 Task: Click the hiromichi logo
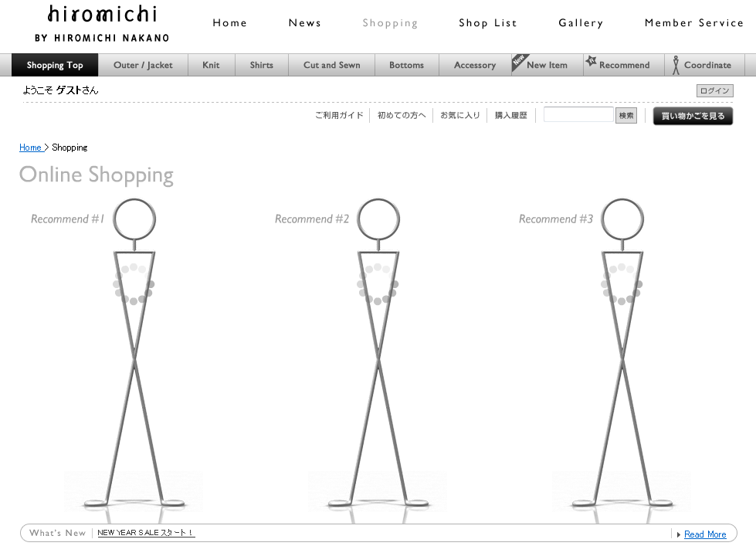(x=102, y=23)
